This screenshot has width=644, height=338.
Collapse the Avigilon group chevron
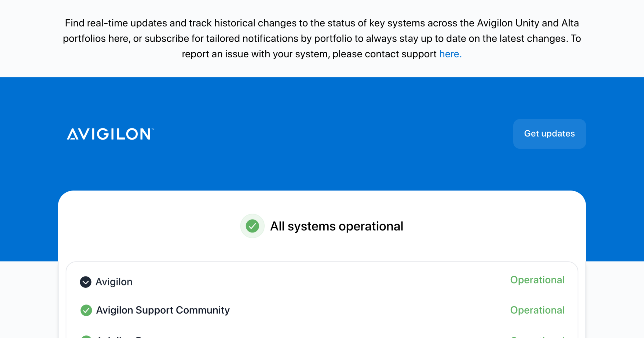coord(86,282)
